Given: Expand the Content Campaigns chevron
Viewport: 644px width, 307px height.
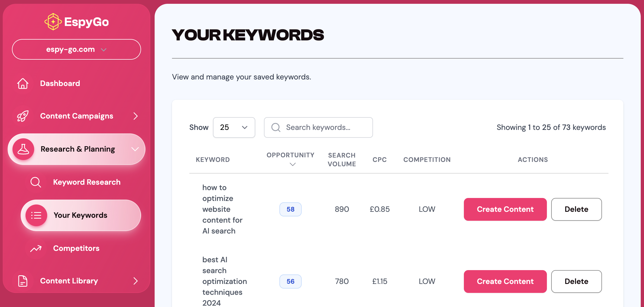Looking at the screenshot, I should 136,116.
